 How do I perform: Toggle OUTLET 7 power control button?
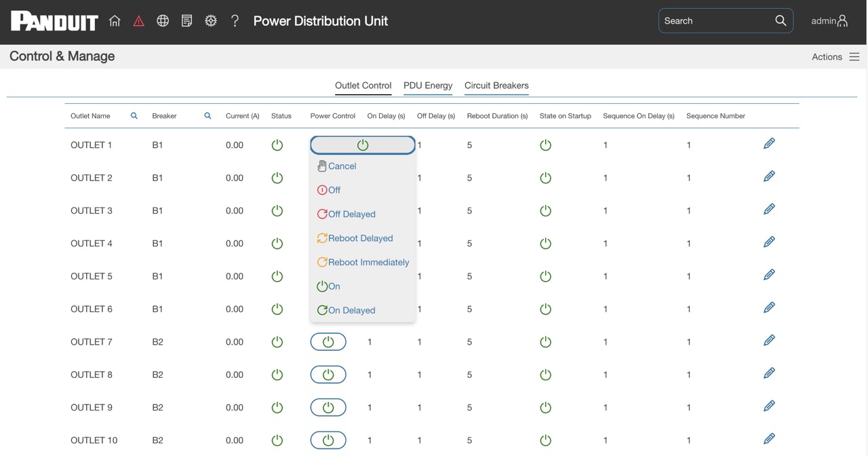[x=328, y=342]
